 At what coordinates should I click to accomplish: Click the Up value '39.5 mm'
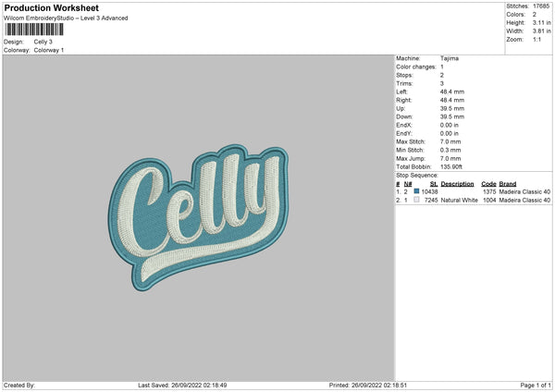(452, 108)
